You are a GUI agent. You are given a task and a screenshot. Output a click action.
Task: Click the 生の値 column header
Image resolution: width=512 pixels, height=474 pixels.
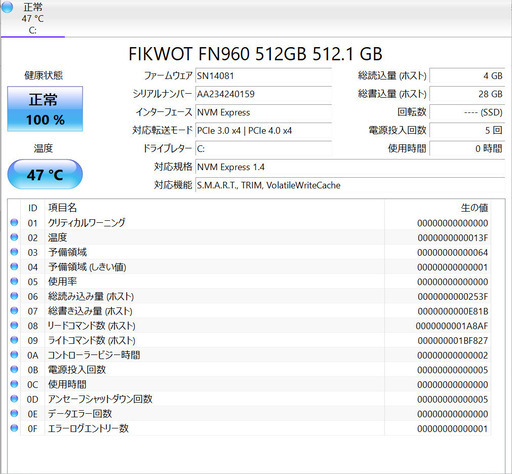(474, 208)
